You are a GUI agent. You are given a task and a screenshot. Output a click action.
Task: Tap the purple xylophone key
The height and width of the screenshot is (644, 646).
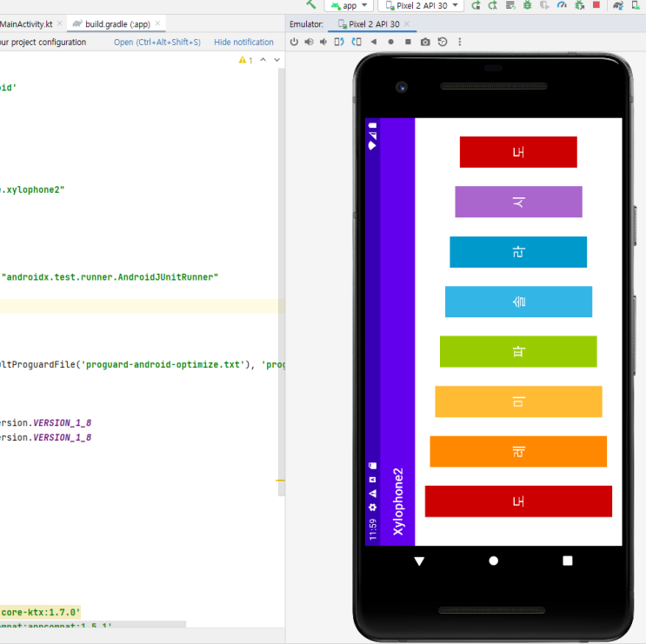tap(518, 202)
